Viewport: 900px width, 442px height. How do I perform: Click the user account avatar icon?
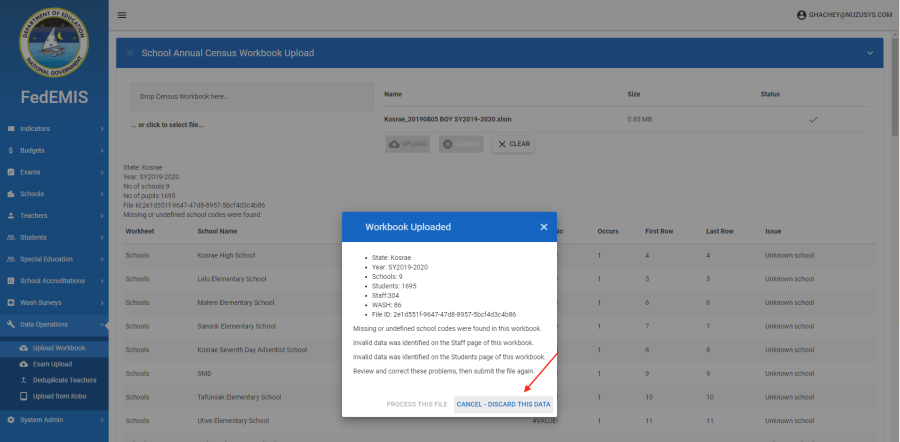click(x=801, y=15)
